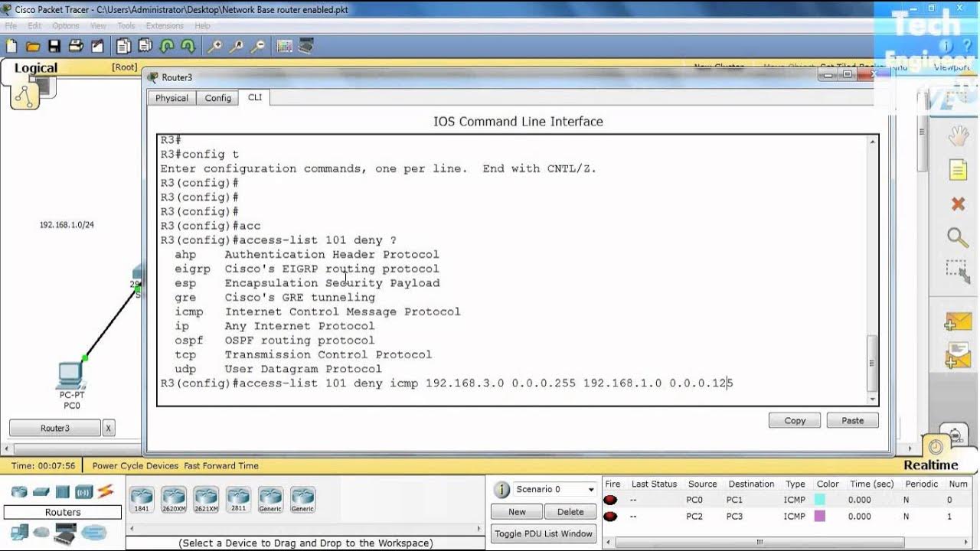
Task: Click the Delete scenario button
Action: [x=570, y=512]
